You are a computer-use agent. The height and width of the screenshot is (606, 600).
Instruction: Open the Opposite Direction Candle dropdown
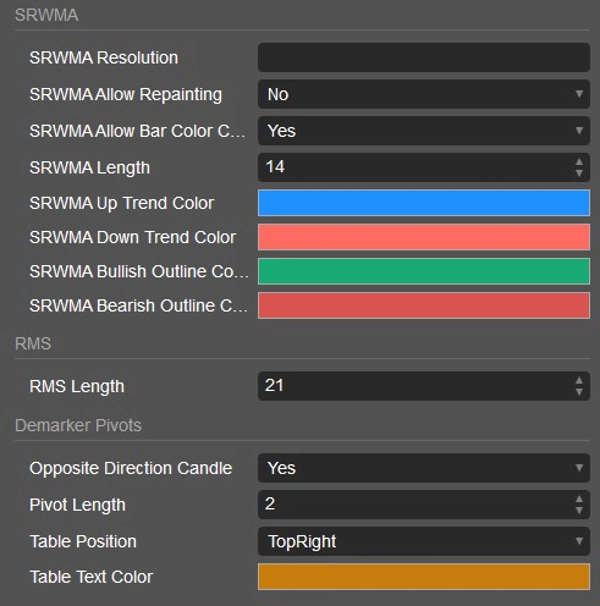[x=423, y=468]
